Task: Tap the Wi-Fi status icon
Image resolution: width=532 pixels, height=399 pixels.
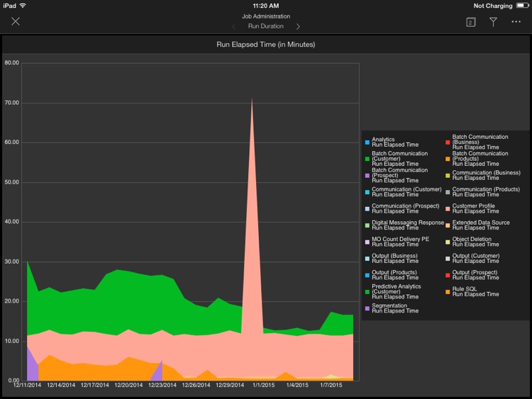Action: coord(23,6)
